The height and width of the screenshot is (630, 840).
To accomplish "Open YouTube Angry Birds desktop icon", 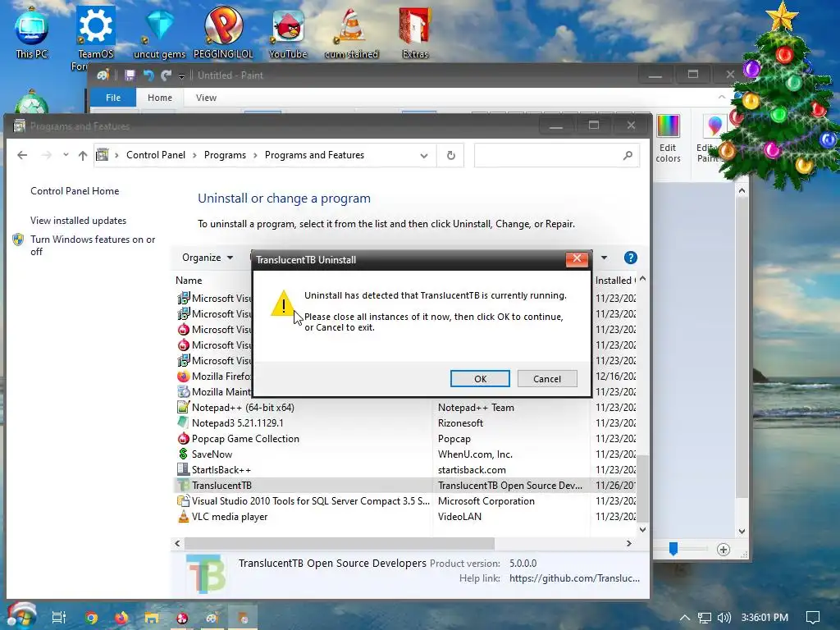I will [x=288, y=33].
